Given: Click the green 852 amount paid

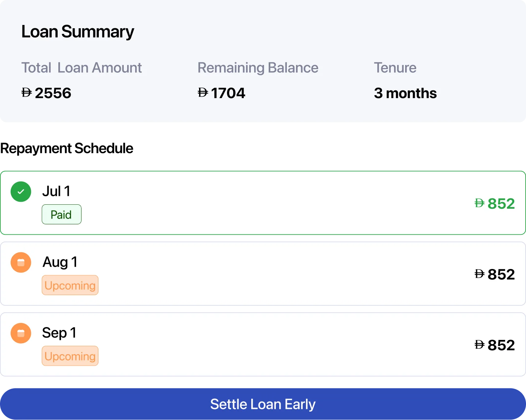Looking at the screenshot, I should point(501,204).
